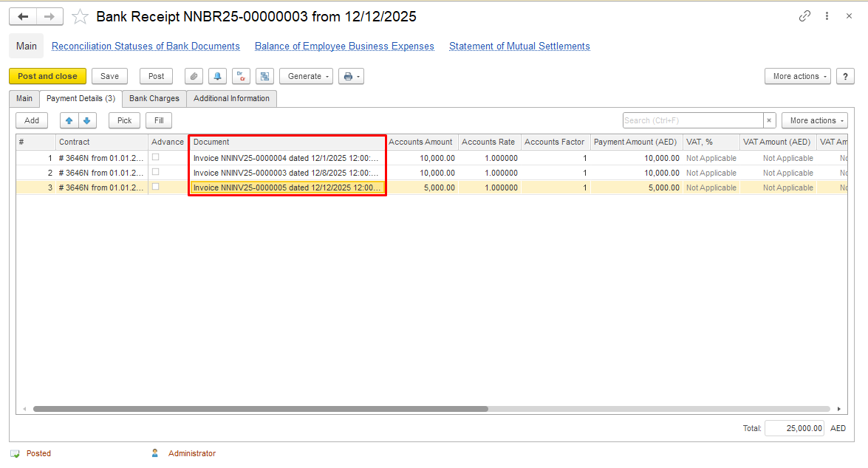Viewport: 868px width, 468px height.
Task: Add this bank receipt to favorites star
Action: click(81, 16)
